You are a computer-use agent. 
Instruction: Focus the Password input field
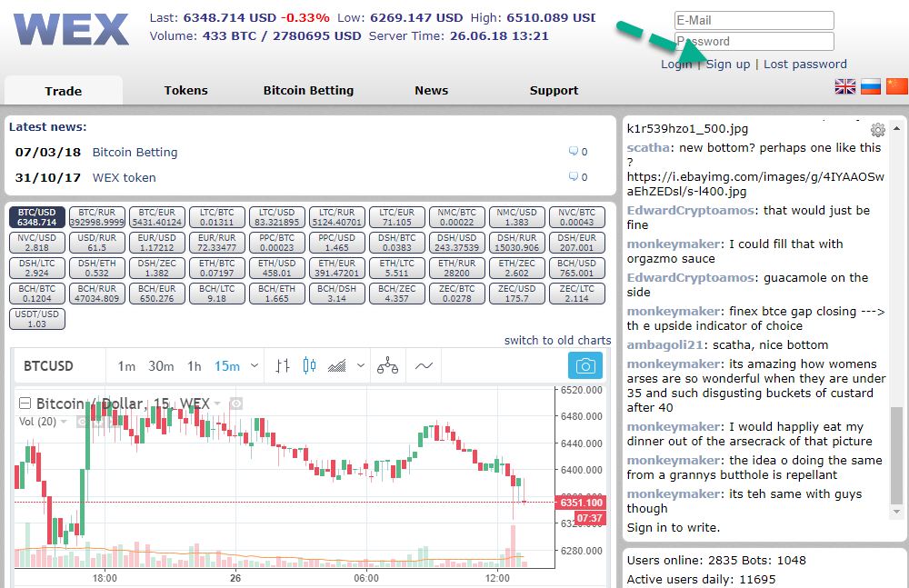(x=754, y=41)
